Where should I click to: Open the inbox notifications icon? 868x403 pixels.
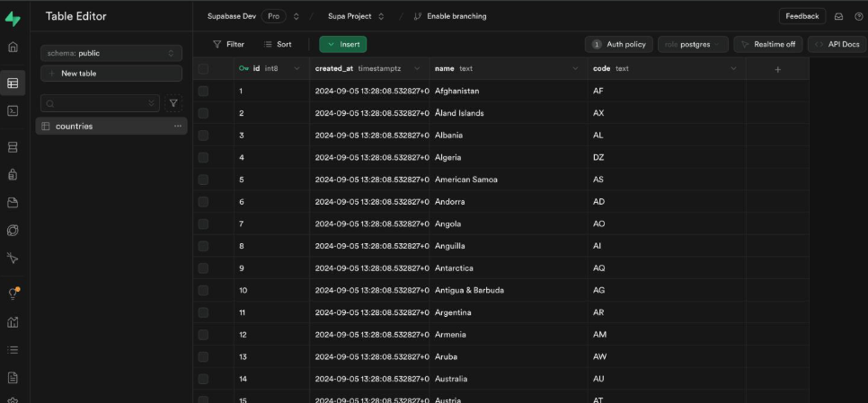click(x=838, y=16)
